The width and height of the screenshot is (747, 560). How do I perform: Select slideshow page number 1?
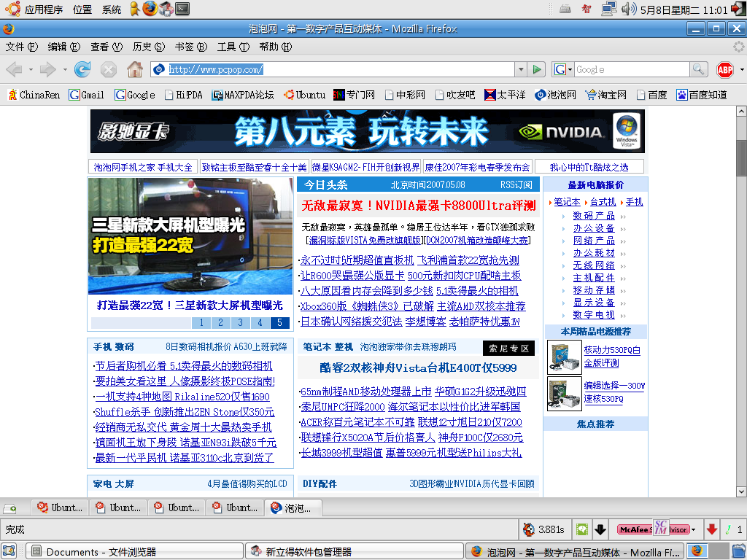[x=201, y=322]
